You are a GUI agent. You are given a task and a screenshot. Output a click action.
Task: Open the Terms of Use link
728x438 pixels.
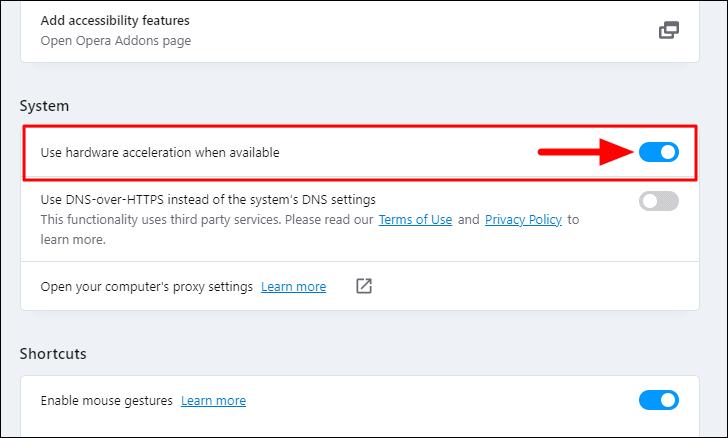pyautogui.click(x=415, y=220)
